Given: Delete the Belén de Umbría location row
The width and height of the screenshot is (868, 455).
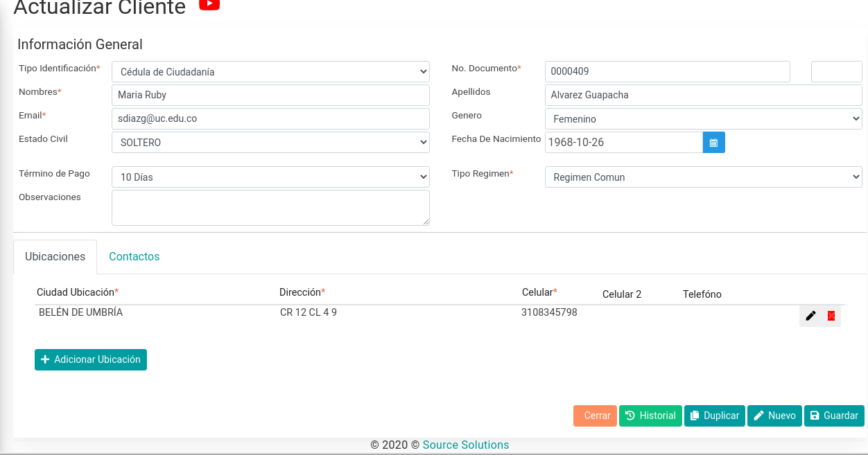Looking at the screenshot, I should [x=831, y=316].
